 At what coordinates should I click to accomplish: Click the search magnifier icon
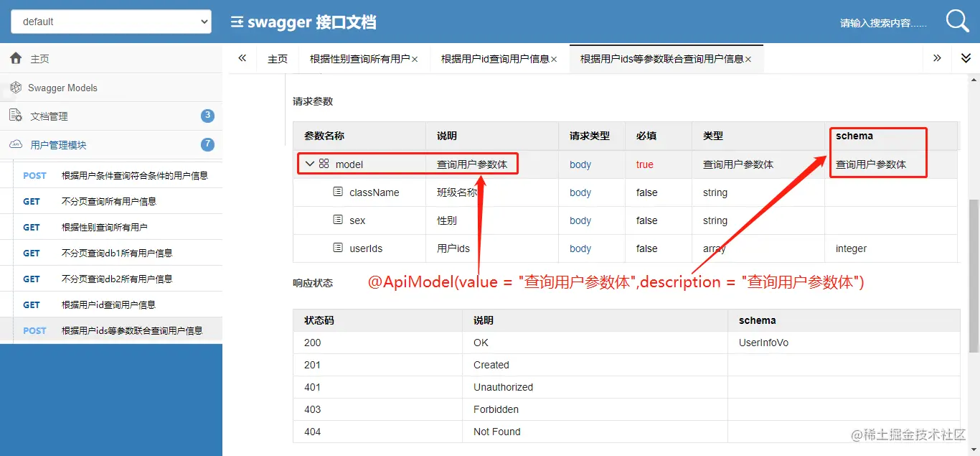[958, 22]
